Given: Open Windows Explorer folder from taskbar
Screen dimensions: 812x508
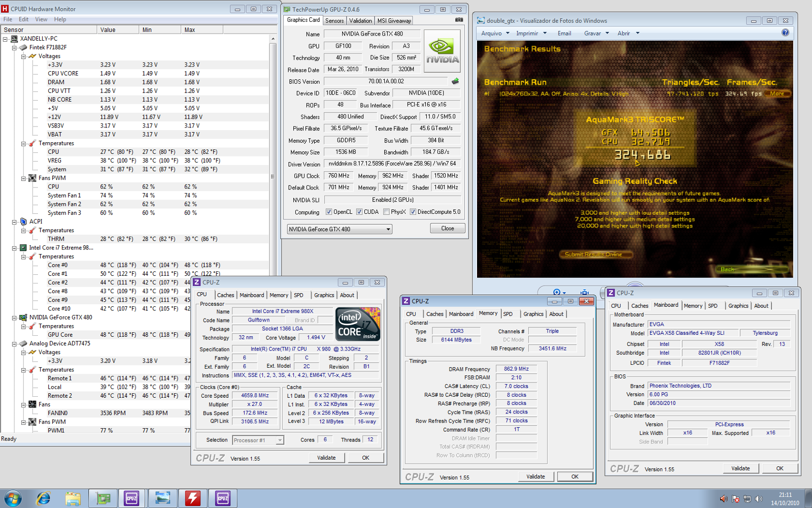Looking at the screenshot, I should pos(73,498).
